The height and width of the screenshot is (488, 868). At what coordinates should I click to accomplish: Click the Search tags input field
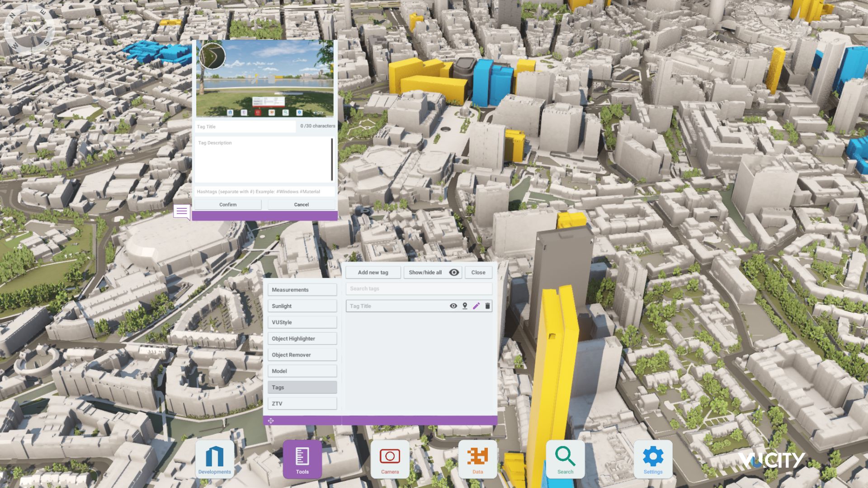click(419, 289)
